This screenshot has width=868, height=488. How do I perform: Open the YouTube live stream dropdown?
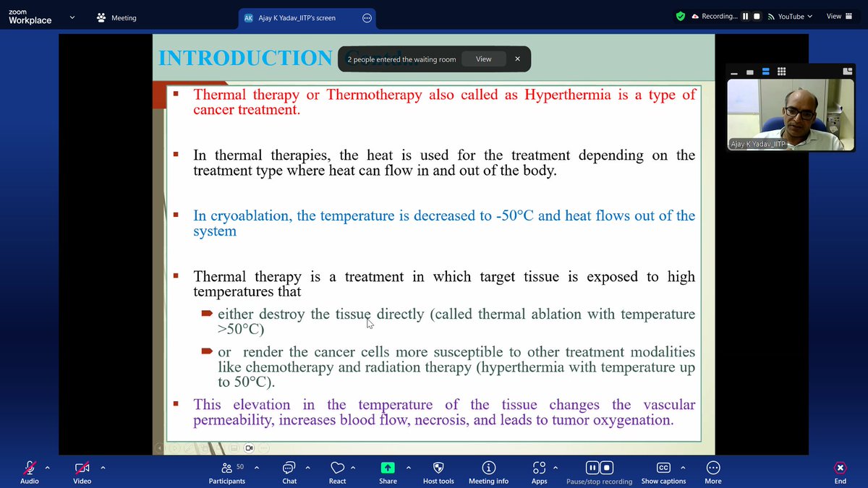[x=790, y=16]
